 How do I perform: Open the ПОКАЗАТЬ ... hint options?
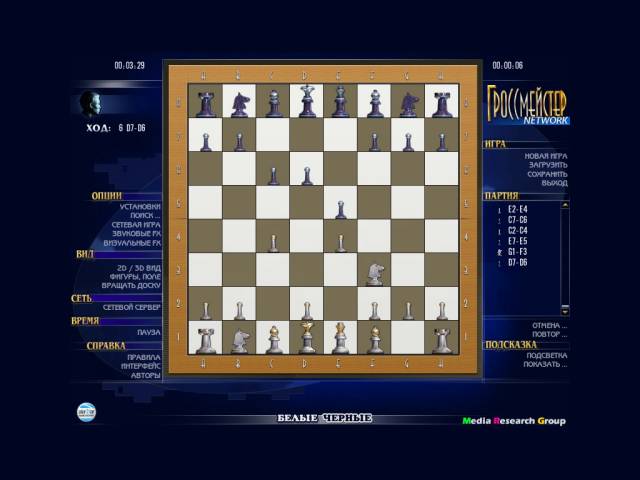tap(546, 364)
